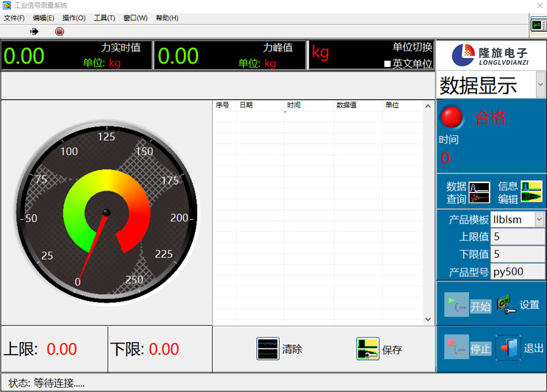Viewport: 547px width, 392px height.
Task: Open the 产品模板 llblsm dropdown
Action: pos(539,219)
